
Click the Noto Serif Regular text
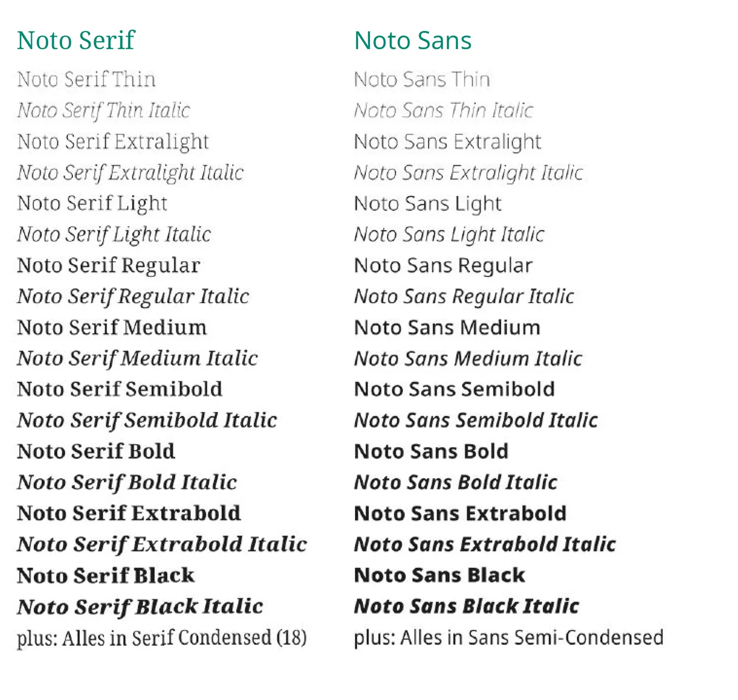pos(109,266)
